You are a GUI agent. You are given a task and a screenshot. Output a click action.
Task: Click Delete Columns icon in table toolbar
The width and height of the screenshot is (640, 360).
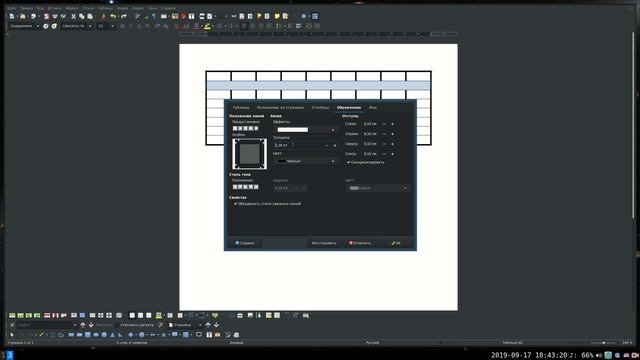coord(55,316)
